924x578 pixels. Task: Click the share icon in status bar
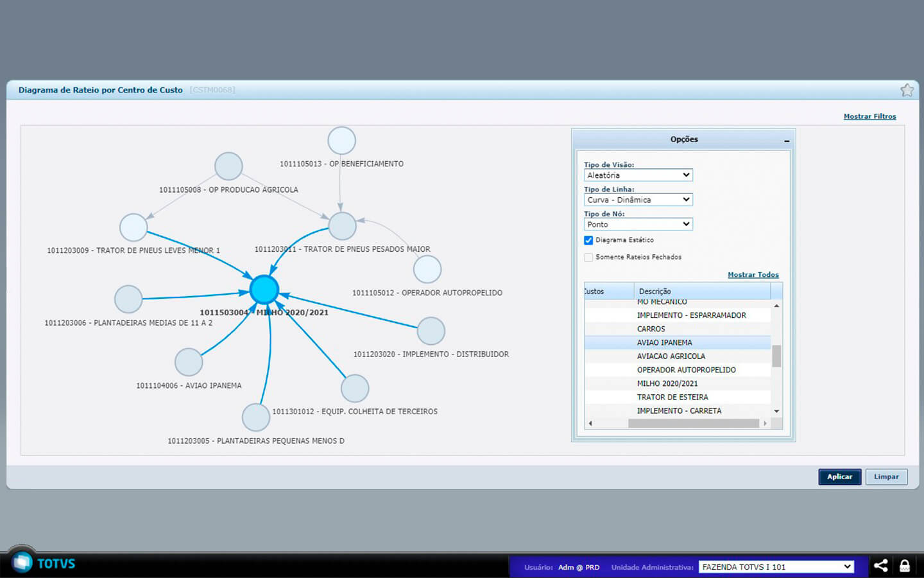881,566
